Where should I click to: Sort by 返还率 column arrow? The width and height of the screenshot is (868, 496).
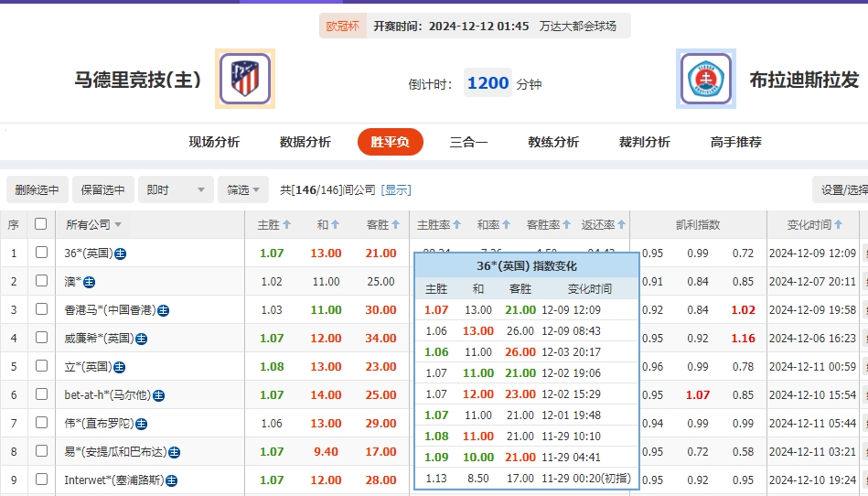click(622, 224)
